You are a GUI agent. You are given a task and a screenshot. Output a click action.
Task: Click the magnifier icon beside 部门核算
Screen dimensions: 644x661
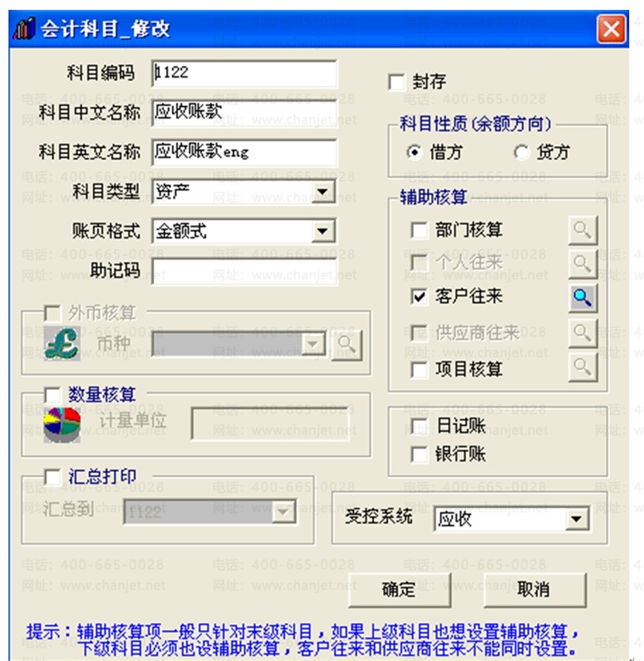(583, 230)
